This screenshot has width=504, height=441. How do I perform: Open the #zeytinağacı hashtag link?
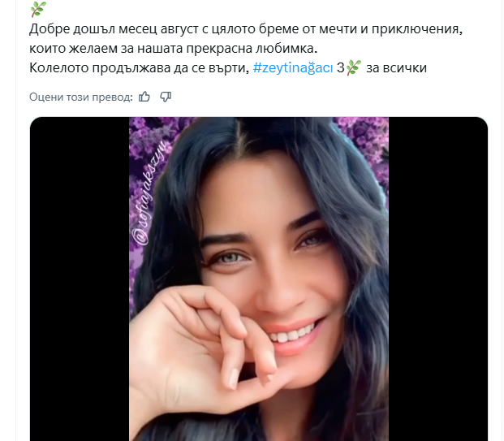coord(293,68)
